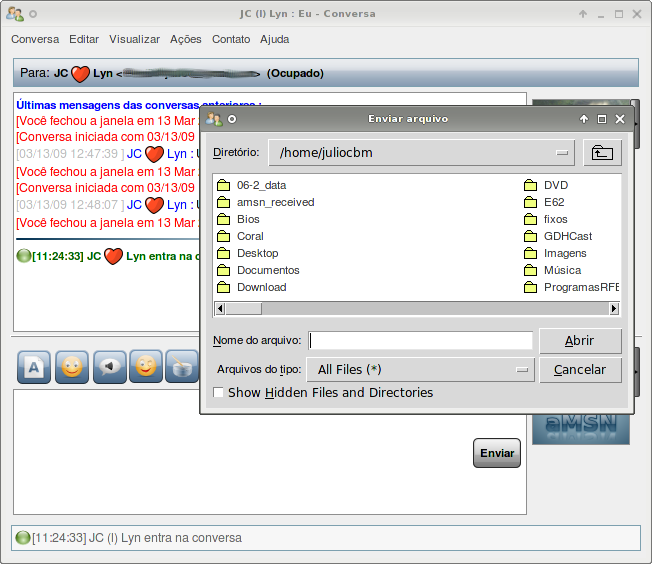This screenshot has height=564, width=652.
Task: Click the aMSN logo display picture
Action: [x=581, y=429]
